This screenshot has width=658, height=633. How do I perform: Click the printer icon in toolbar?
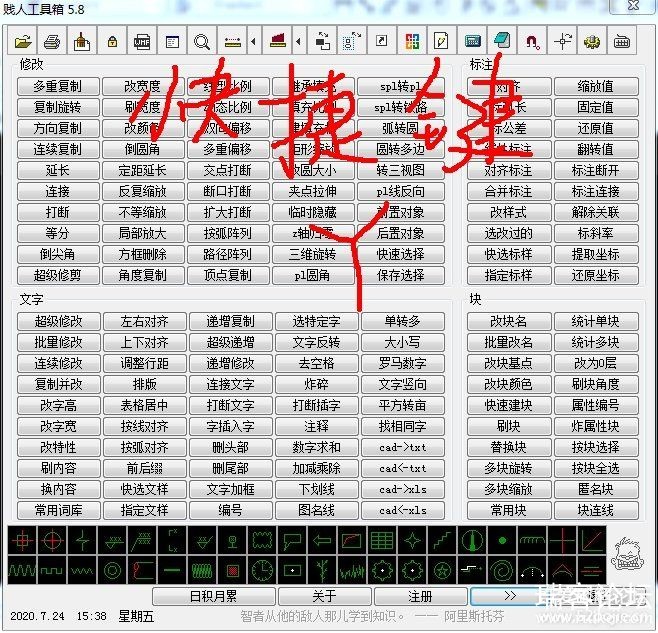(x=52, y=41)
